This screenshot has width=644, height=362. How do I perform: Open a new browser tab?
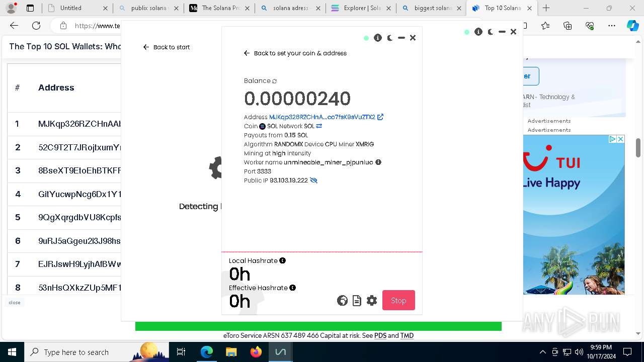tap(546, 8)
